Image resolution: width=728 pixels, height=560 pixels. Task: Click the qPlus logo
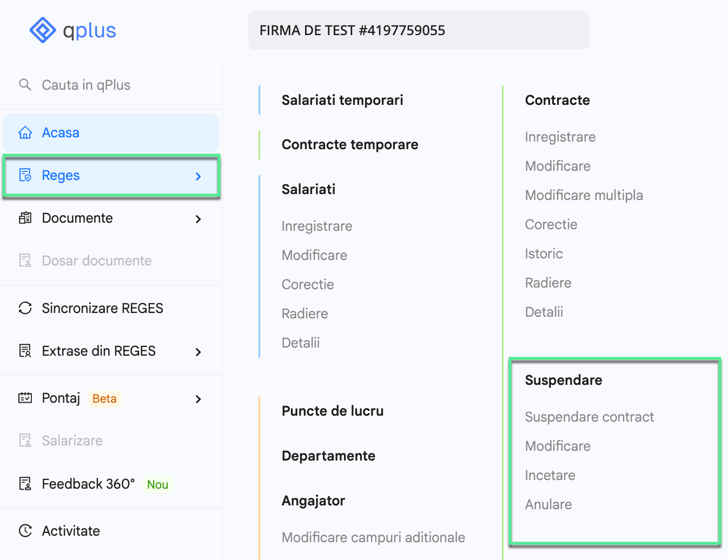tap(72, 30)
